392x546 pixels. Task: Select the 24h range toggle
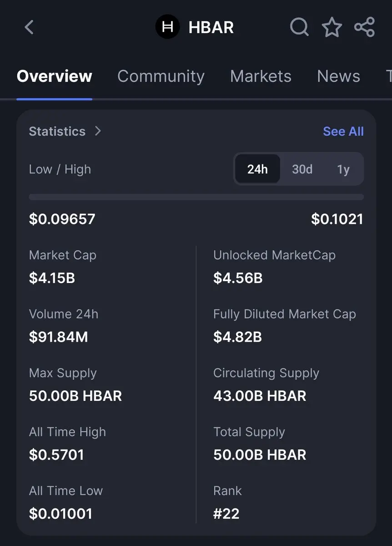click(257, 169)
